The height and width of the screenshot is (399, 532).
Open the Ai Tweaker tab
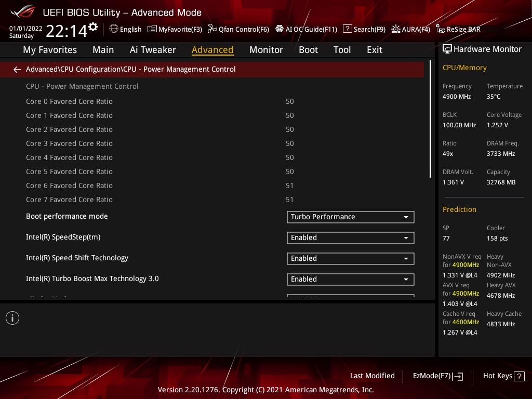153,50
